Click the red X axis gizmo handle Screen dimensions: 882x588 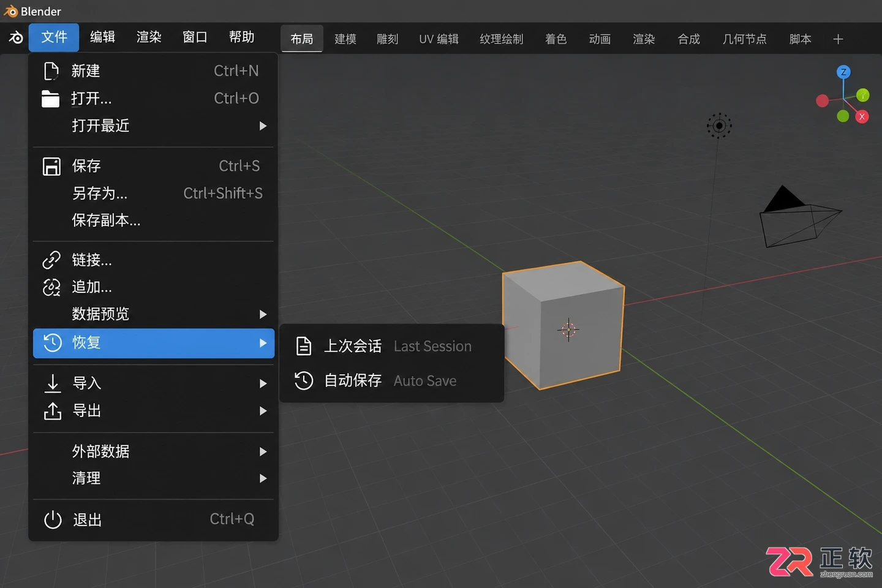(x=862, y=116)
